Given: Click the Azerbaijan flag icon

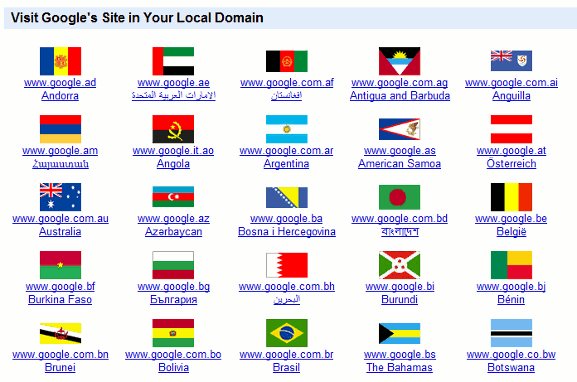Looking at the screenshot, I should [173, 197].
